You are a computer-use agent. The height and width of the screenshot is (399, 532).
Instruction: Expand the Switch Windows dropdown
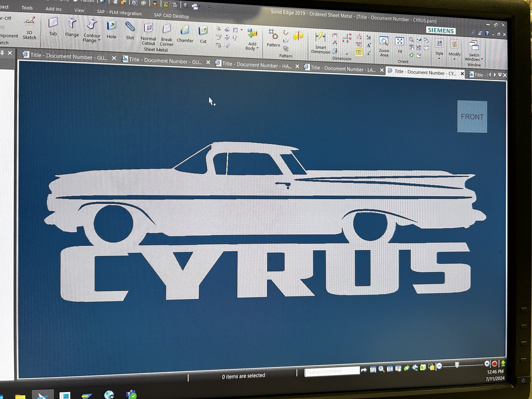482,60
